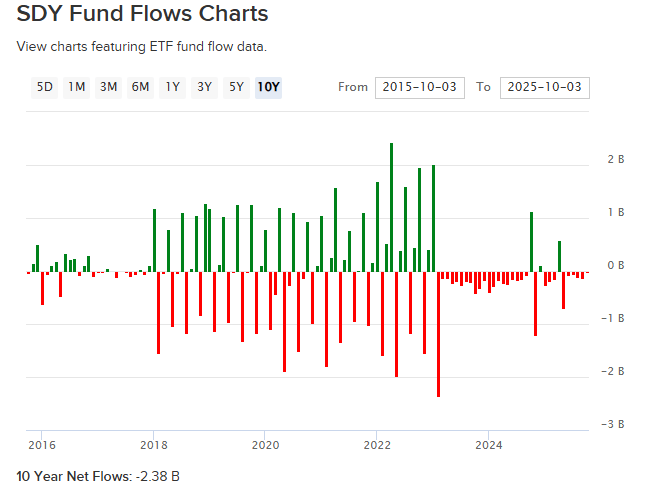Select the 3Y range button

[x=204, y=87]
